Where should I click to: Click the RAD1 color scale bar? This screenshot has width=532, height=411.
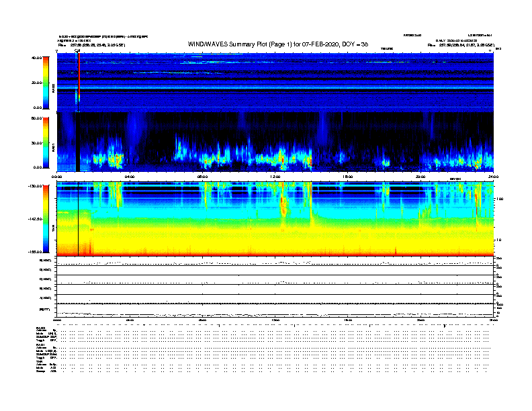[46, 143]
